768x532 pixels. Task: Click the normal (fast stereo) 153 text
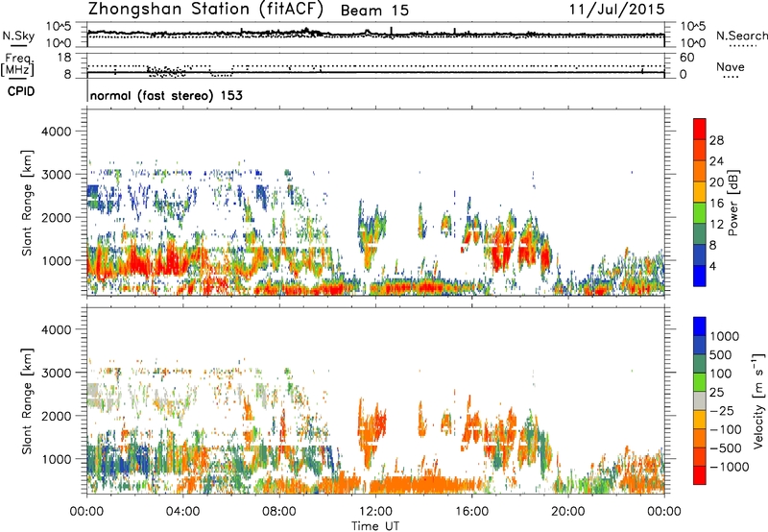[x=166, y=95]
